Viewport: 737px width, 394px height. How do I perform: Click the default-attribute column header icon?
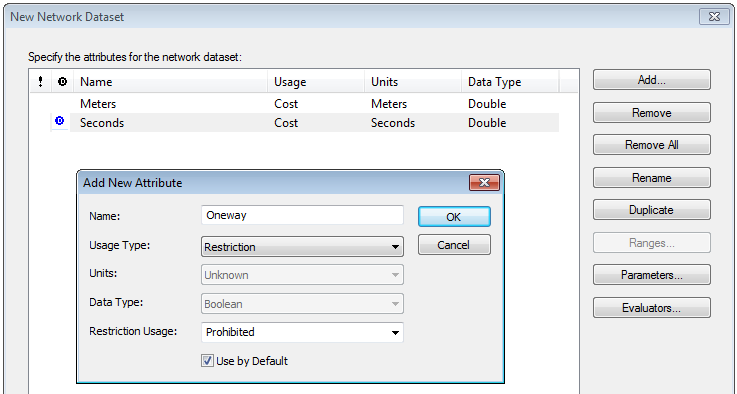point(62,82)
